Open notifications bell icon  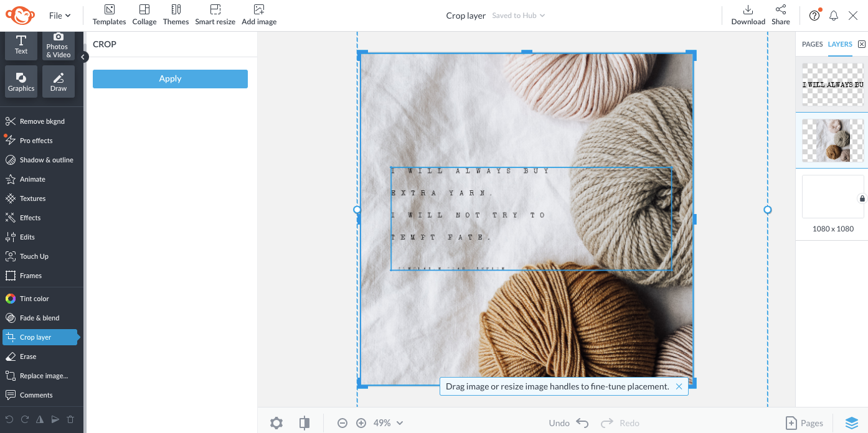[834, 16]
